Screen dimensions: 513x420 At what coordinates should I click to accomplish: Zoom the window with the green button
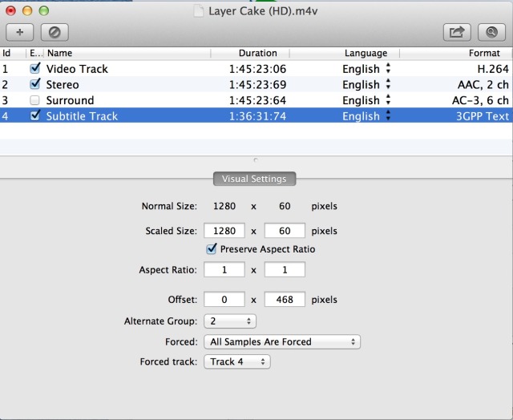pos(44,10)
